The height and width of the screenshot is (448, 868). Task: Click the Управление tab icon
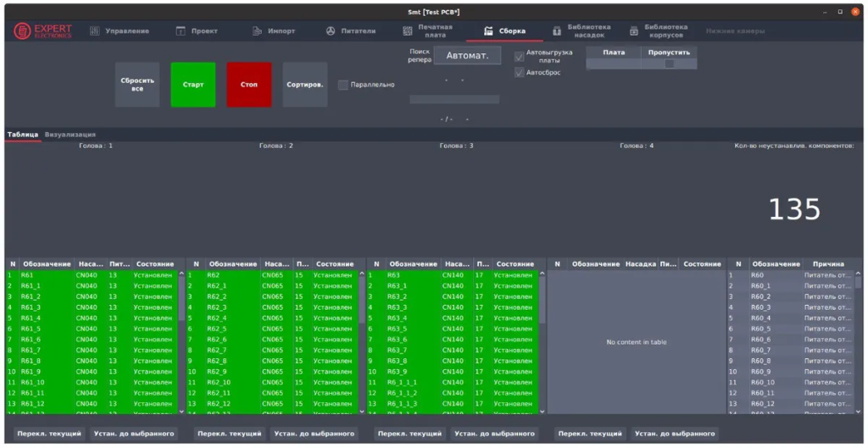(x=95, y=31)
